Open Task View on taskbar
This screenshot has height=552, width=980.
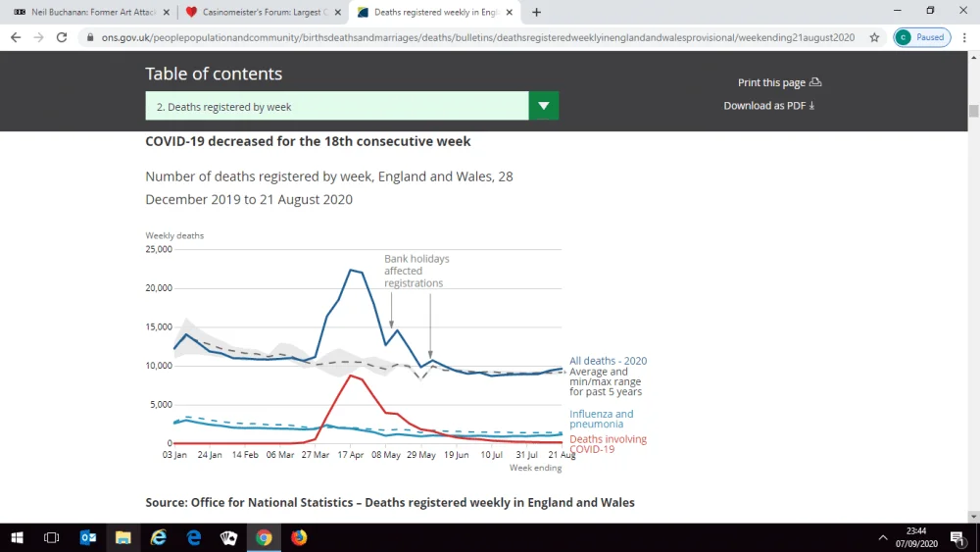[51, 537]
